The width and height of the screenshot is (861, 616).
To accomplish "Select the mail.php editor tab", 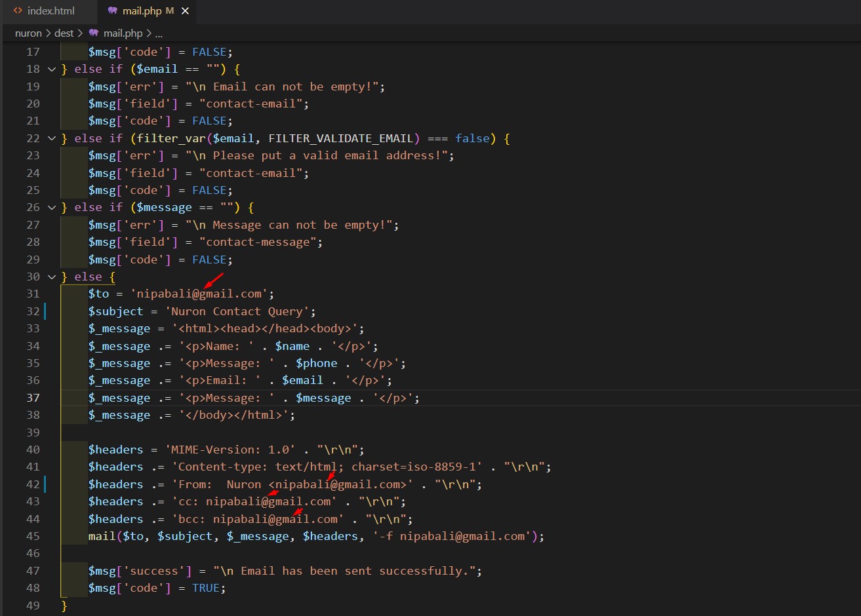I will point(142,11).
